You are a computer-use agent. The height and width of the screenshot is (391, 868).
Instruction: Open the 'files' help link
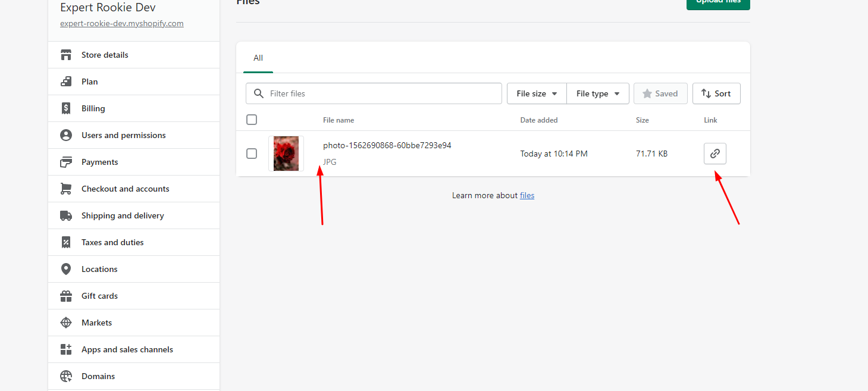tap(527, 195)
